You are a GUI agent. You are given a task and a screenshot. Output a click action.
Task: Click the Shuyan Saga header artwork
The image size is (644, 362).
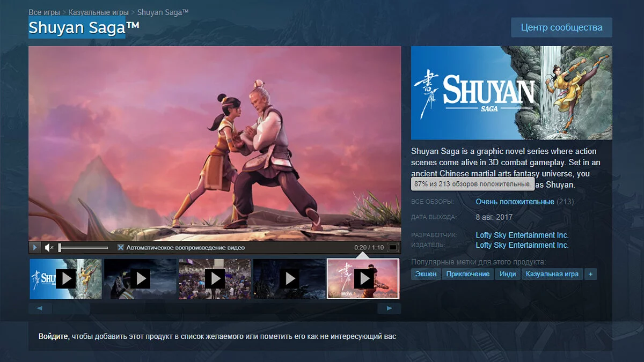(511, 93)
